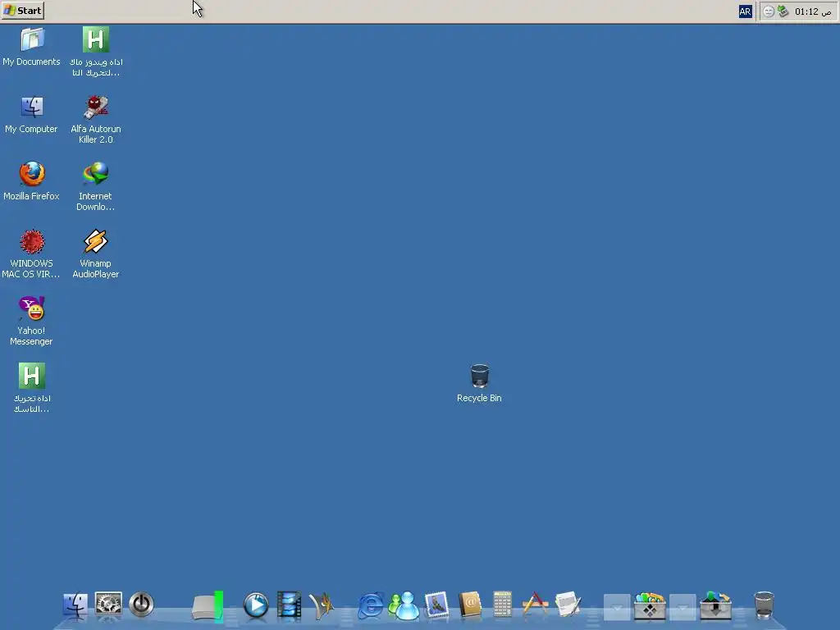The width and height of the screenshot is (840, 630).
Task: Click the round face tray icon
Action: click(769, 11)
